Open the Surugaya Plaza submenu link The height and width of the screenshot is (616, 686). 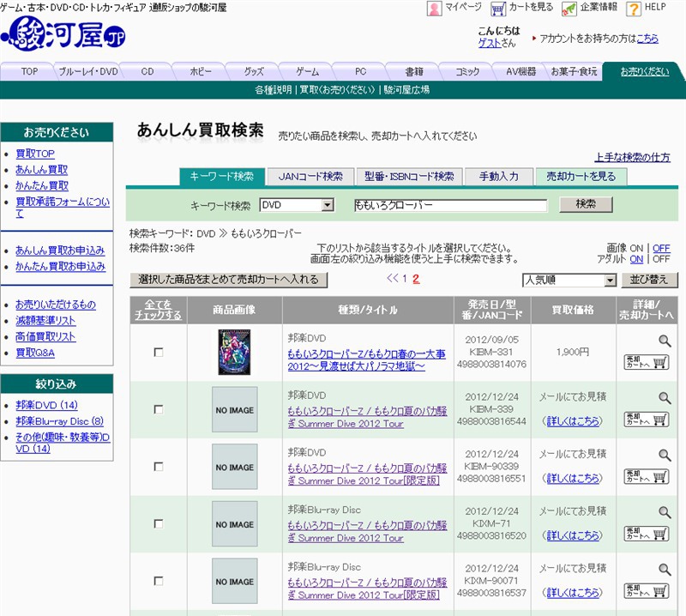tap(406, 90)
